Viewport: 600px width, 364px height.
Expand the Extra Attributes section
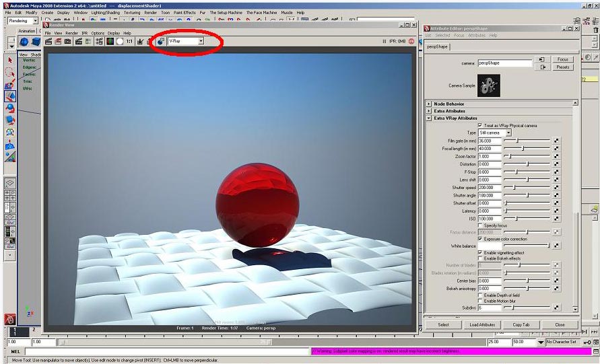click(429, 111)
